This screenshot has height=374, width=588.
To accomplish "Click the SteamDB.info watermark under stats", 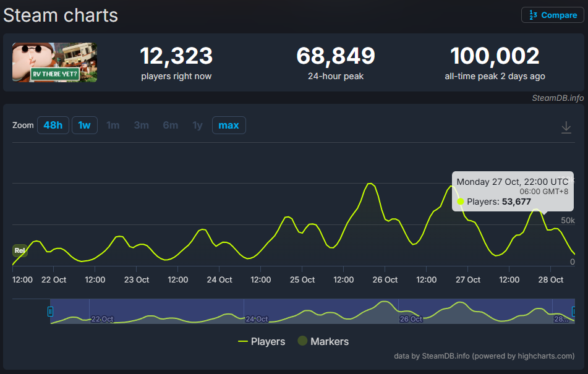I will (558, 98).
